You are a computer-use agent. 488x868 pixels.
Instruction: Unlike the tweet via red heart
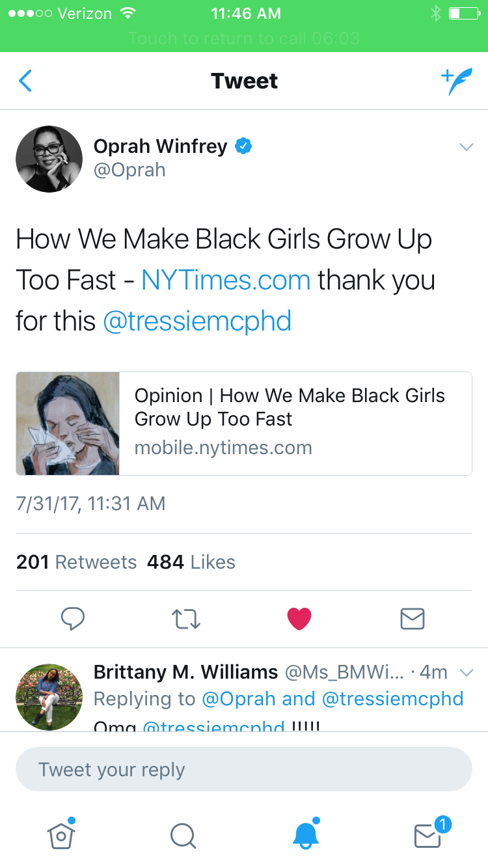click(x=299, y=619)
